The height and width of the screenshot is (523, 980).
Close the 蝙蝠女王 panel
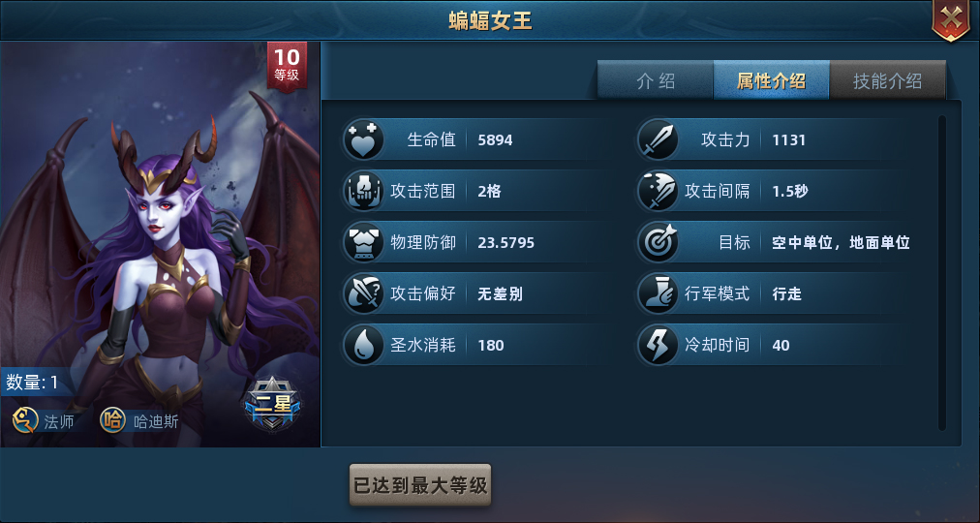(951, 20)
